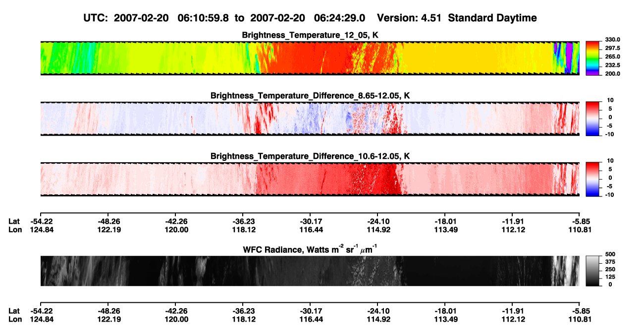This screenshot has height=330, width=644.
Task: Click the 500 tick on WFC Radiance colorbar
Action: [x=609, y=255]
